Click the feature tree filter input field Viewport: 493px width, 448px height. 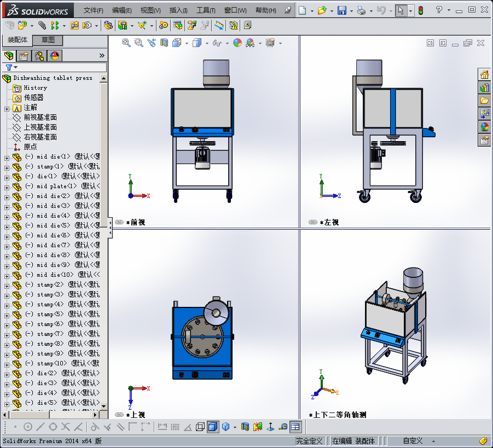point(61,67)
